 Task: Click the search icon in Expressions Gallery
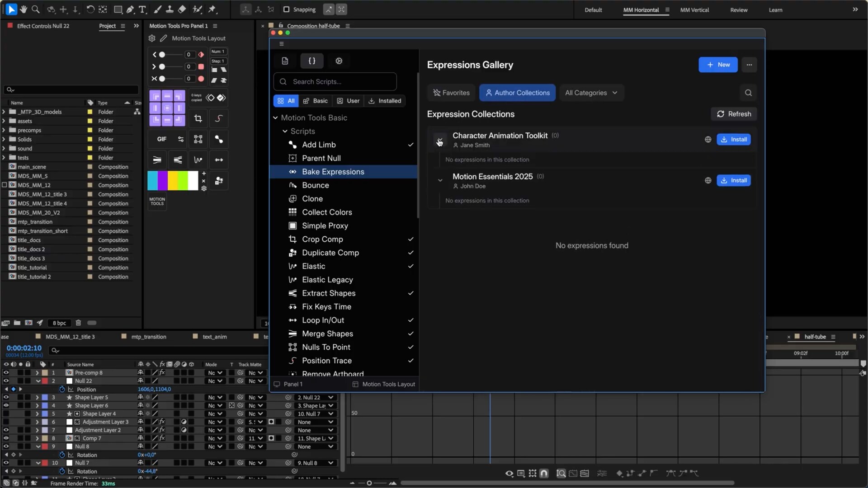pos(748,93)
